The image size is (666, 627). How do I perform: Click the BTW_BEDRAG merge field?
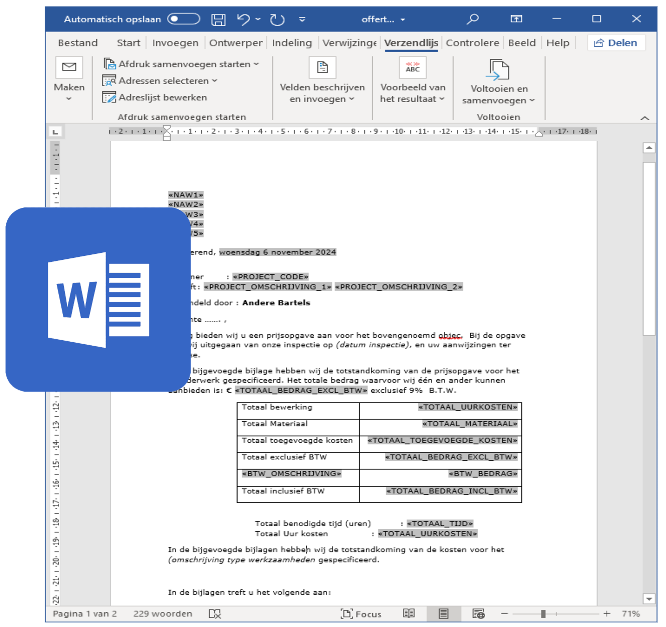point(483,474)
